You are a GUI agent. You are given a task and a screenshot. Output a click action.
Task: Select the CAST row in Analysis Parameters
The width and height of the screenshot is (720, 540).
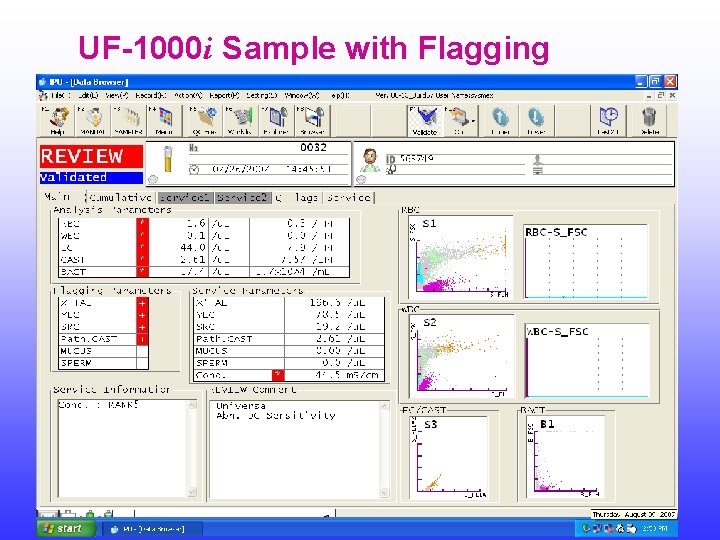(x=204, y=260)
